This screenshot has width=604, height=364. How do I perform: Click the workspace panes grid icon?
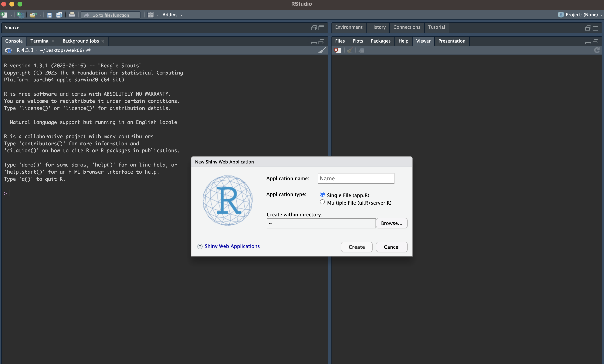point(150,15)
